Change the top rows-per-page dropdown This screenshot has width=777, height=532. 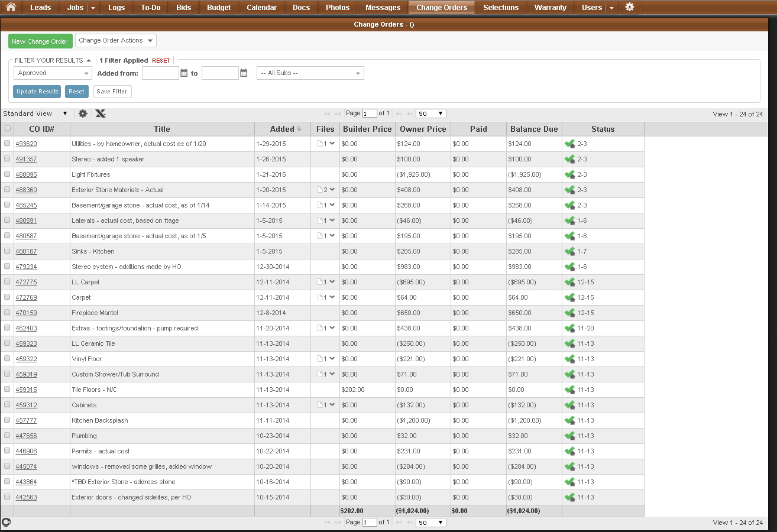431,113
